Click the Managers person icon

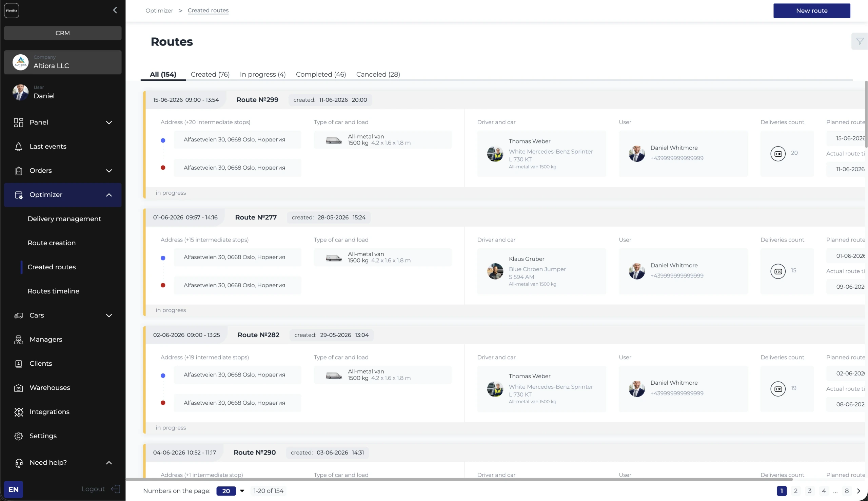pyautogui.click(x=19, y=340)
